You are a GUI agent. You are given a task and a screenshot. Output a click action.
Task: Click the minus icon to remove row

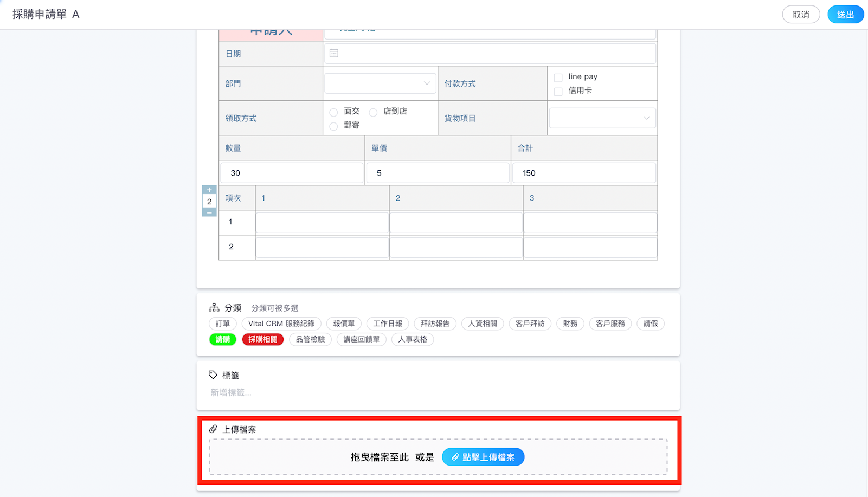tap(209, 212)
